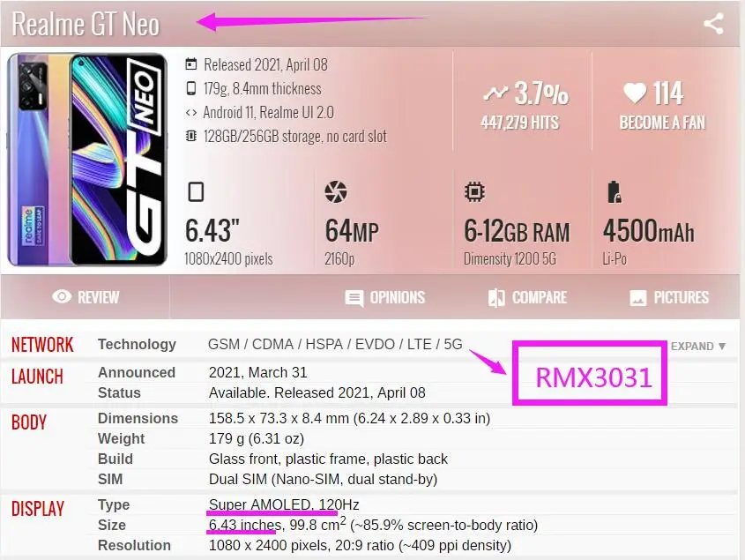
Task: Click the 447,279 hits counter
Action: [x=520, y=123]
